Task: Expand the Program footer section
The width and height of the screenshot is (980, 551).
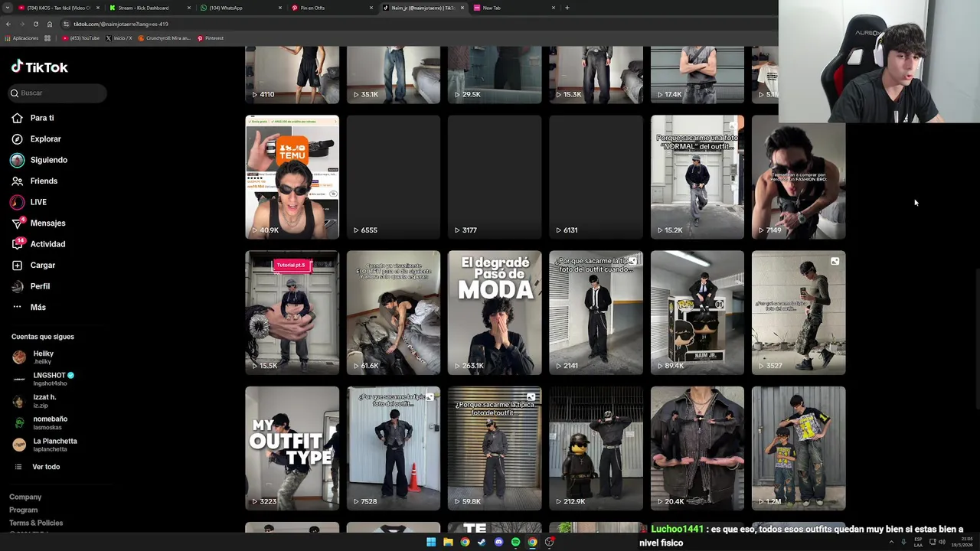Action: [x=23, y=510]
